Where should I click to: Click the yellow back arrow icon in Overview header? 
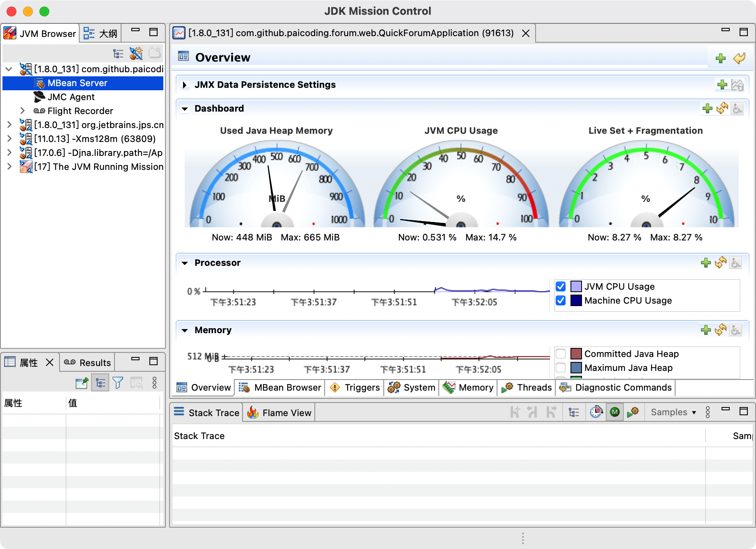739,58
